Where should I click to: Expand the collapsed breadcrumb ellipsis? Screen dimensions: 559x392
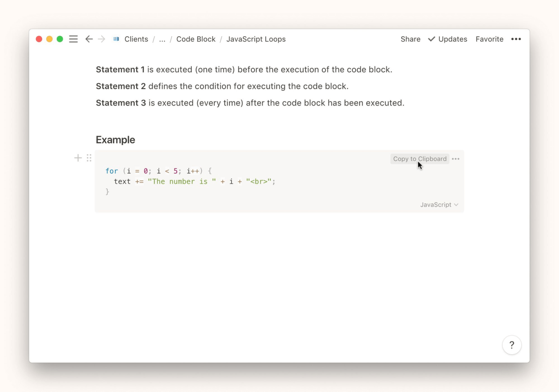click(x=162, y=39)
